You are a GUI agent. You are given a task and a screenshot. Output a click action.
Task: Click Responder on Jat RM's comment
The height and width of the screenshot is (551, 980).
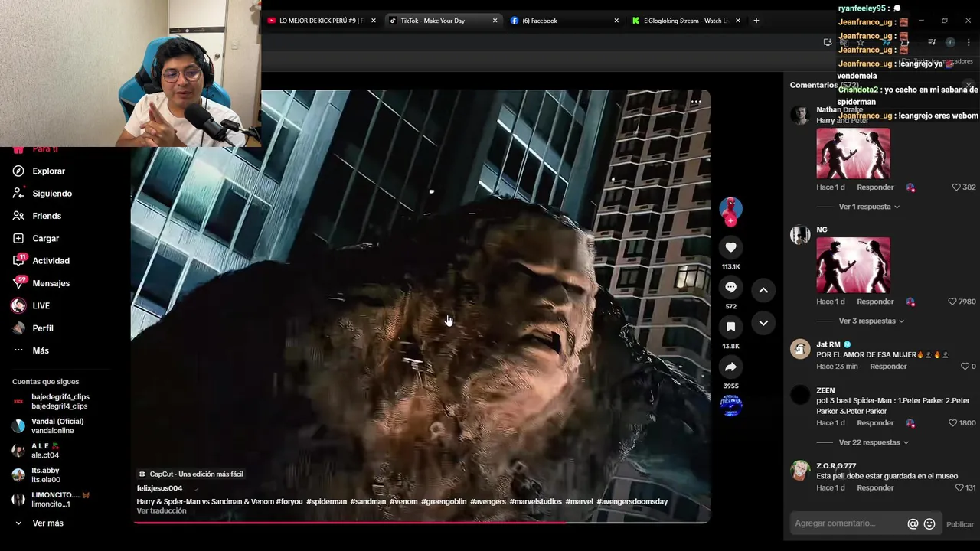click(x=888, y=367)
